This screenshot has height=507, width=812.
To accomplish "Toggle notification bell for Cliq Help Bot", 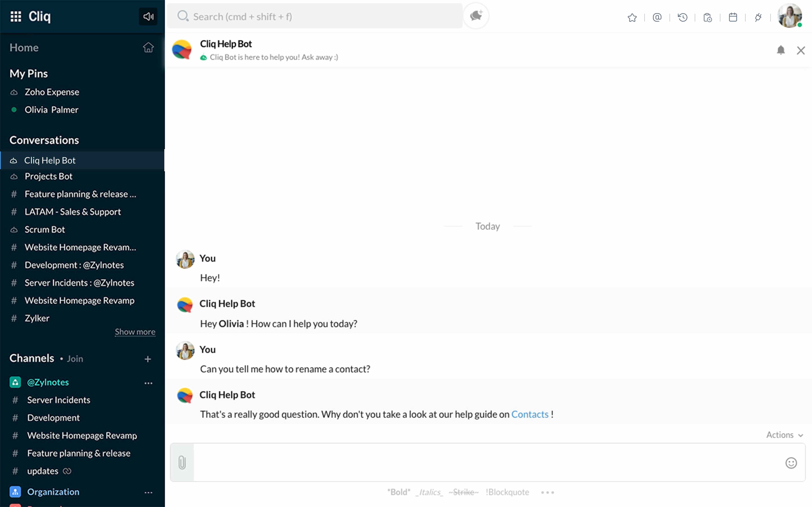I will [x=781, y=50].
